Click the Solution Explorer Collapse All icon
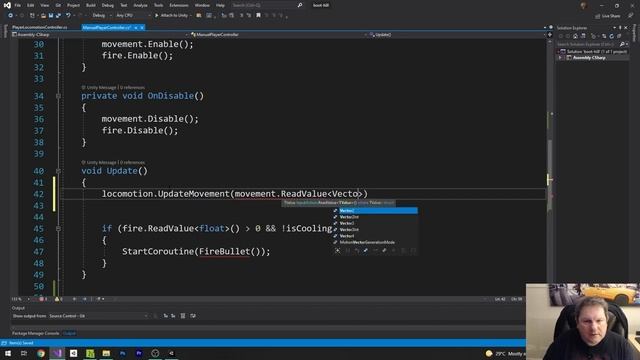640x360 pixels. [619, 36]
